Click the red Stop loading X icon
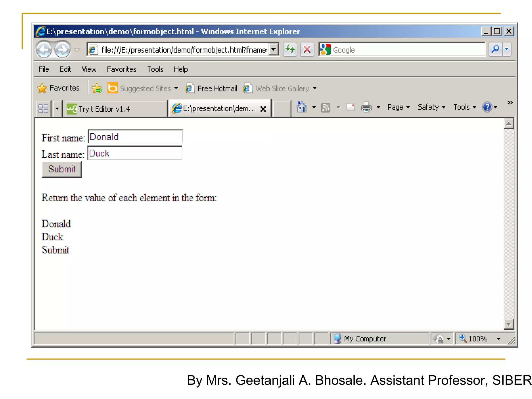The image size is (532, 399). point(307,49)
